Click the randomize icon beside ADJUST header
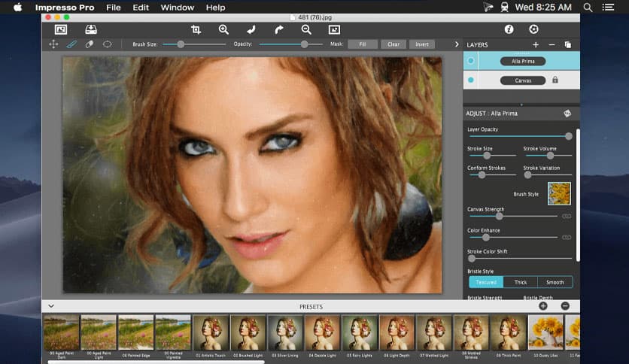Viewport: 629px width, 364px height. 567,114
